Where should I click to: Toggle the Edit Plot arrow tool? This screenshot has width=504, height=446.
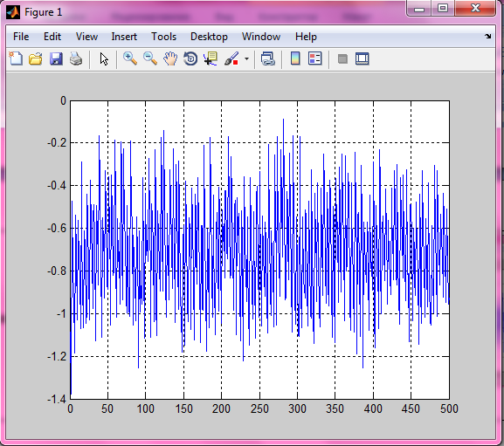click(104, 59)
